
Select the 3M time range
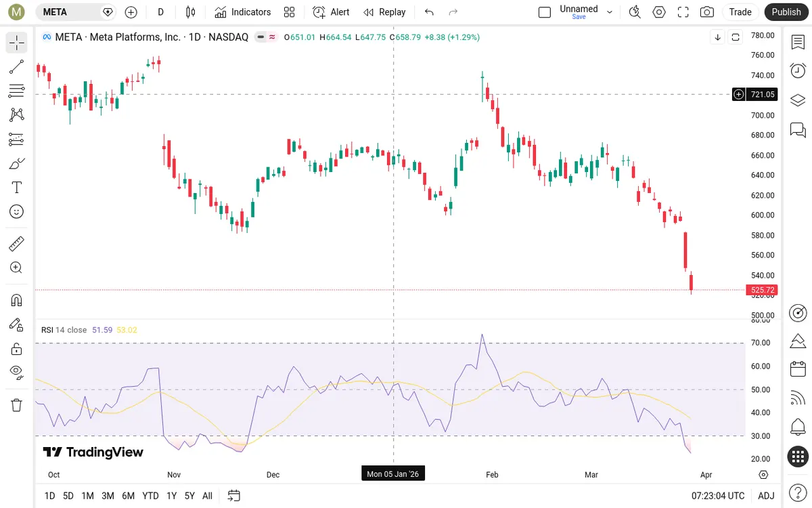108,496
